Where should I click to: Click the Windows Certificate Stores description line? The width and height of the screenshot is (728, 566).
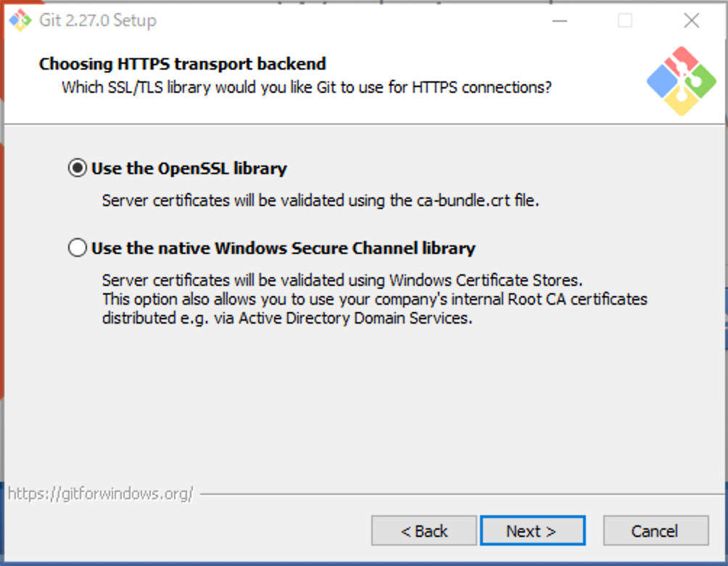pos(342,280)
